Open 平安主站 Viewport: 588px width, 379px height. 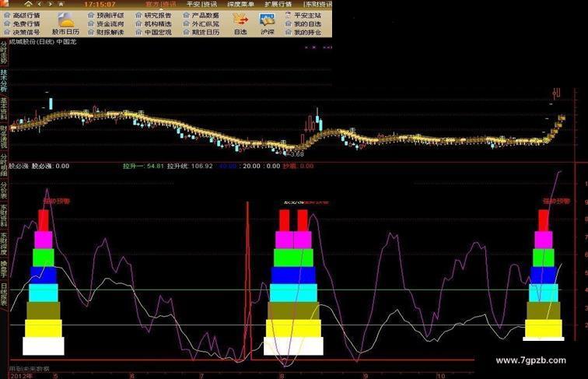point(307,16)
